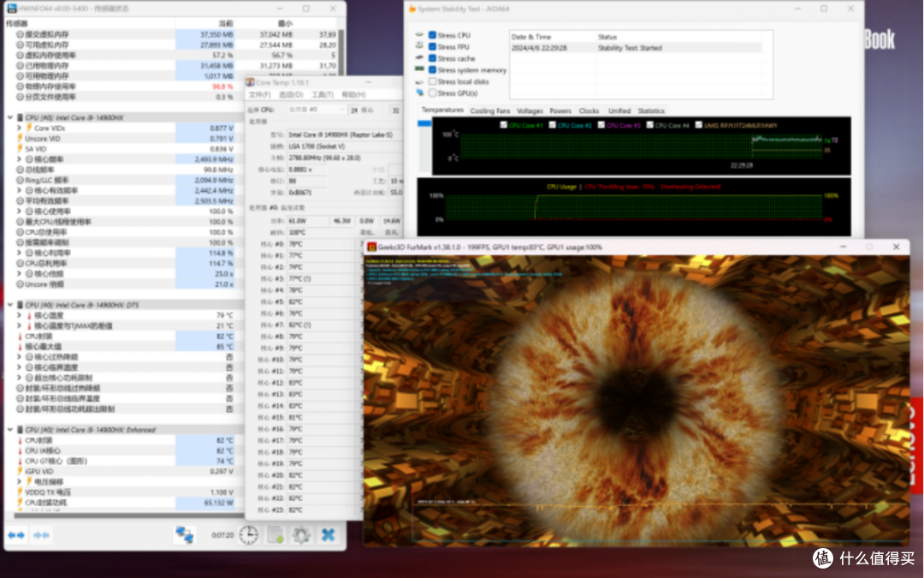Screen dimensions: 924x578
Task: Click the blue X close-sensors icon in HWiNFO toolbar
Action: point(329,535)
